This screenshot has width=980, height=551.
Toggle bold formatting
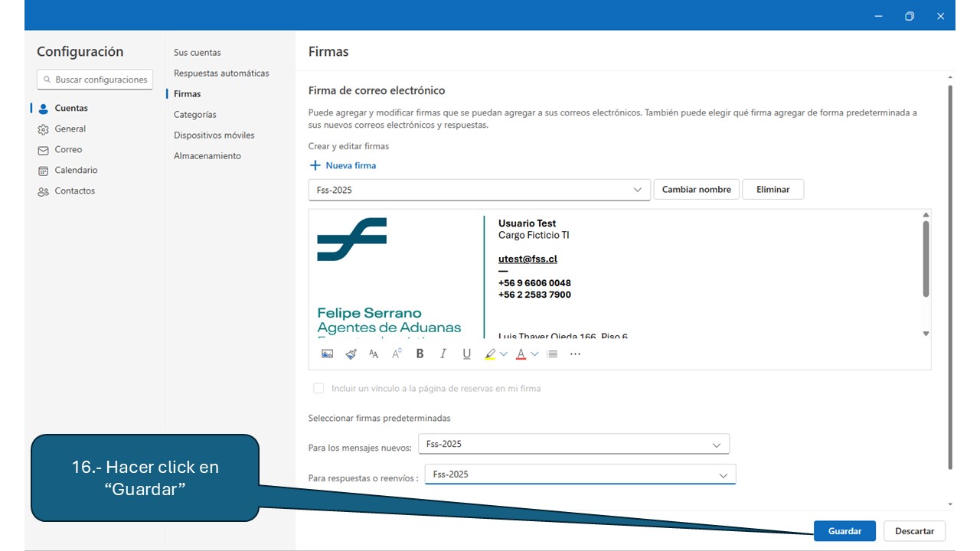[x=420, y=354]
